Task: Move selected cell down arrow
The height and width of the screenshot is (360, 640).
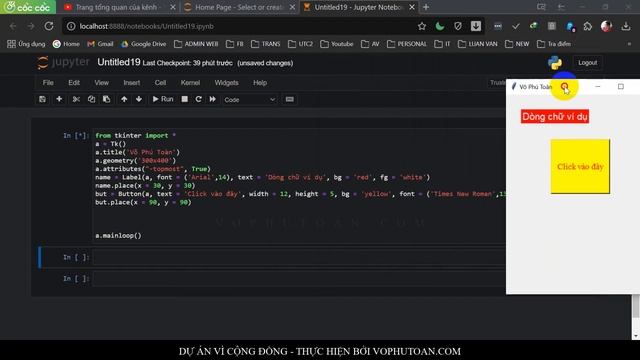Action: [139, 99]
